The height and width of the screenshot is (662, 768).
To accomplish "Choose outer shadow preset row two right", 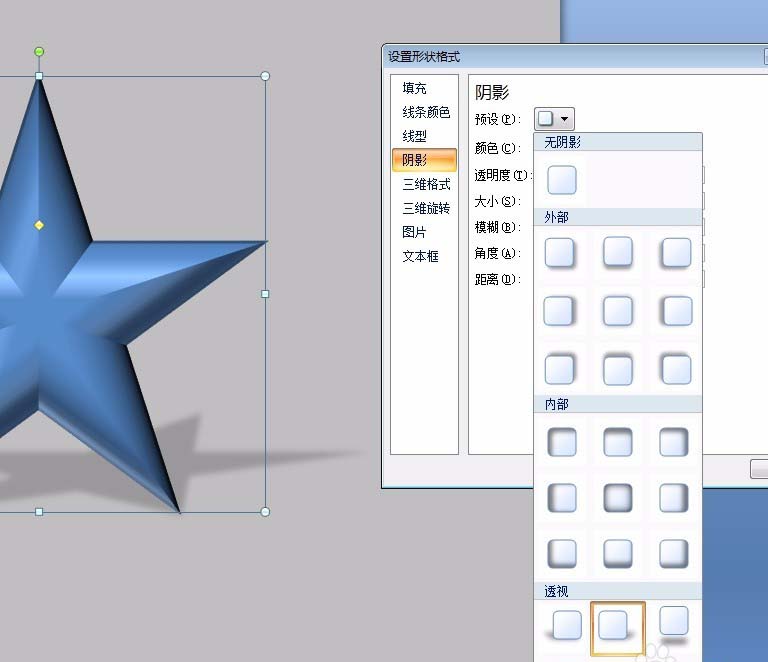I will 677,310.
